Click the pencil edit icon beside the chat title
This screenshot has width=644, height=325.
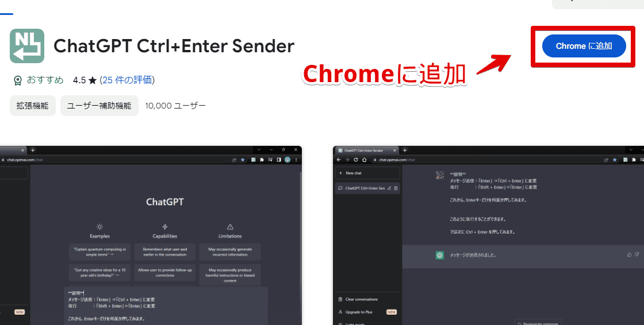tap(389, 188)
